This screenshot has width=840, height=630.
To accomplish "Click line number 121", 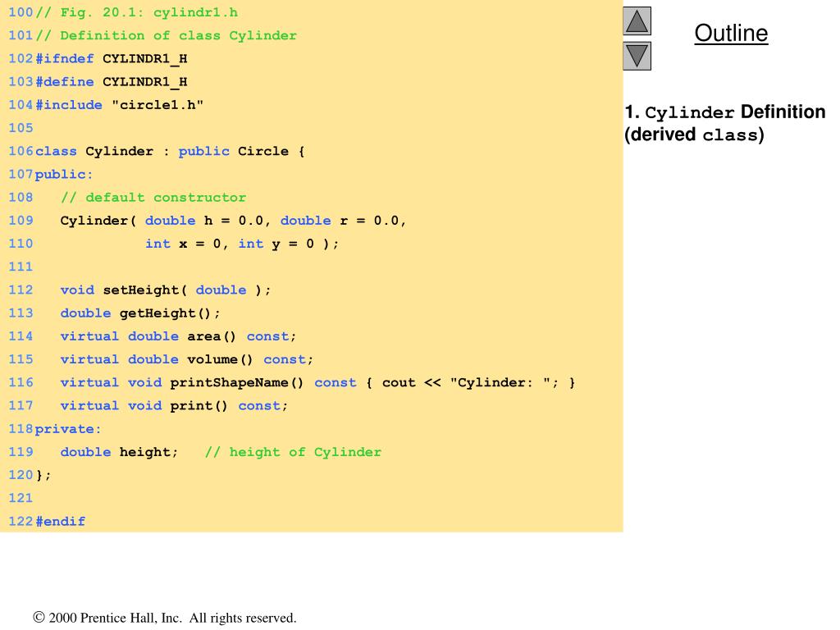I will tap(21, 498).
